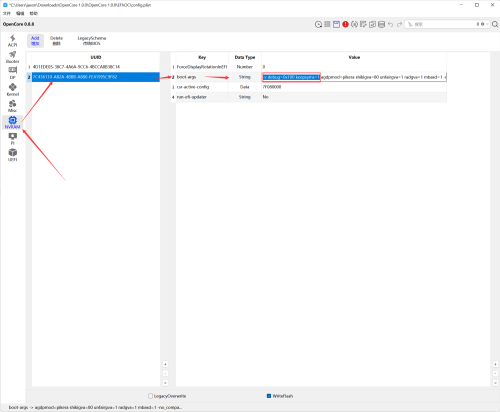Click the Add tab button
This screenshot has height=412, width=500.
click(x=35, y=41)
